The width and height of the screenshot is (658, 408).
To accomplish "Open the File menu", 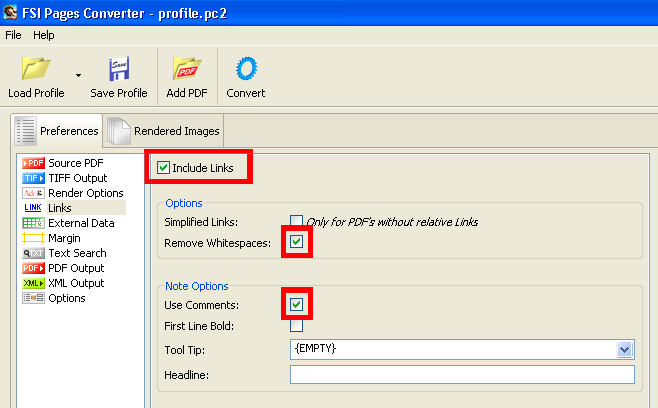I will (x=13, y=35).
